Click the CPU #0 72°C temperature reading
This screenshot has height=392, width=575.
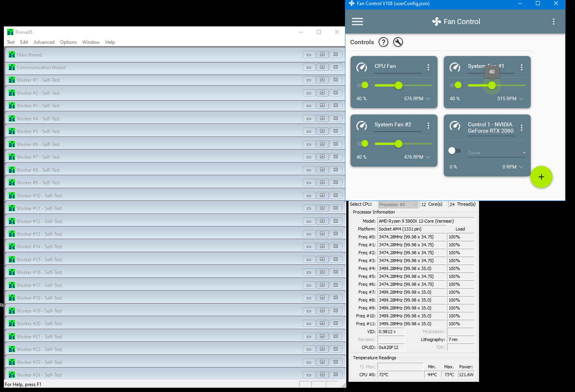point(400,375)
